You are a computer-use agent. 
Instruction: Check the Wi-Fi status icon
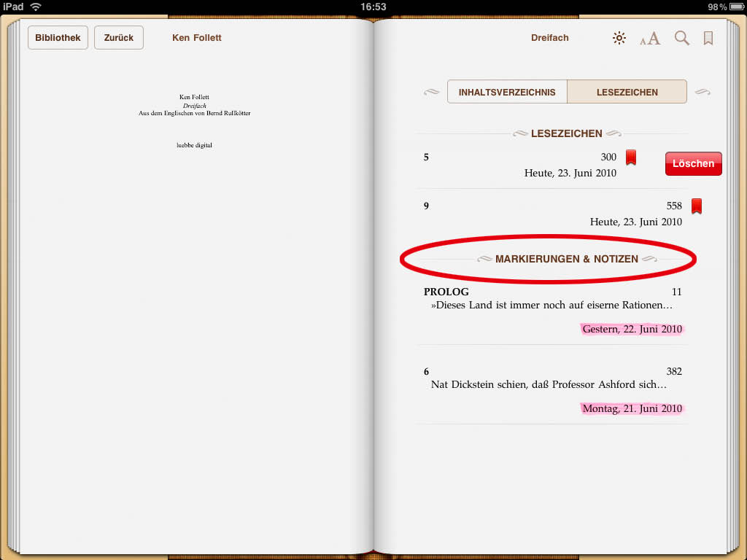coord(36,7)
